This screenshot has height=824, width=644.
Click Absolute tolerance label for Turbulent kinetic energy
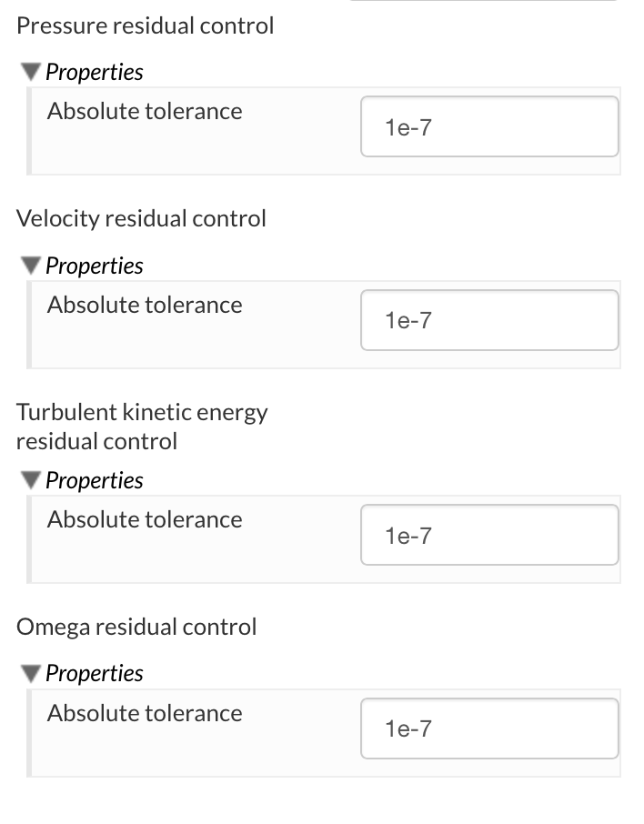[x=145, y=519]
